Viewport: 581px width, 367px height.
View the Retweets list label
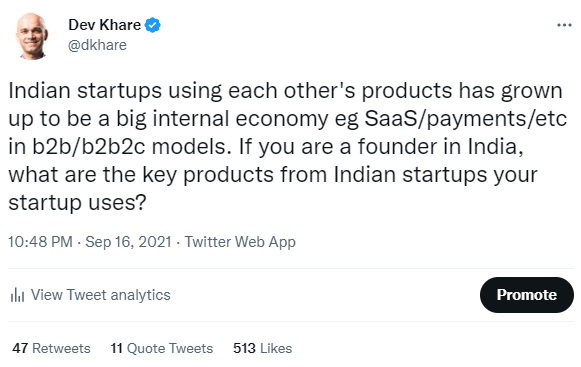click(61, 348)
